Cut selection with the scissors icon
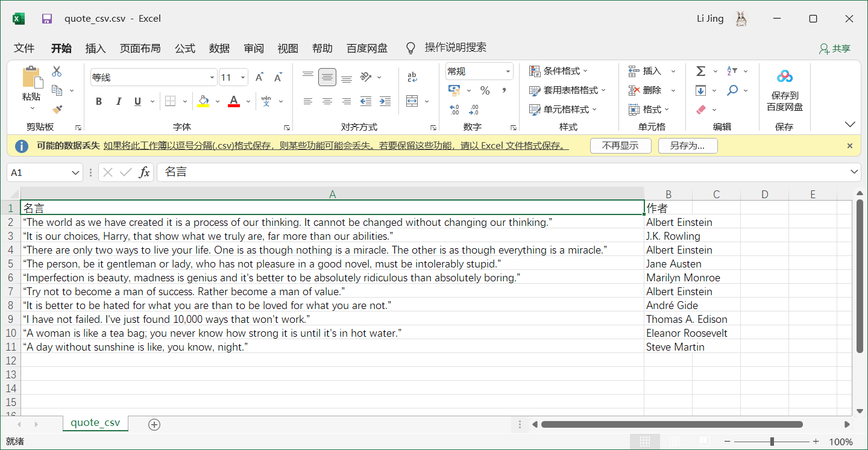Screen dimensions: 868x450 (57, 71)
